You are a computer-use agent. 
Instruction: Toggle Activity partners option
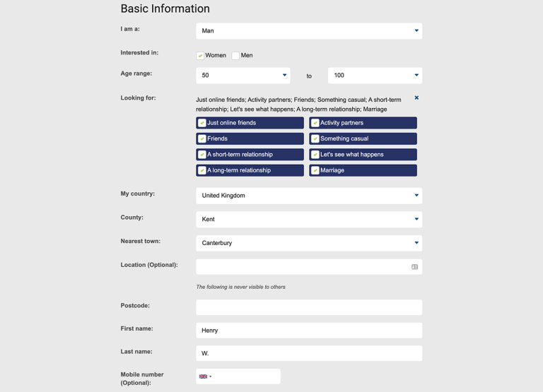(363, 123)
